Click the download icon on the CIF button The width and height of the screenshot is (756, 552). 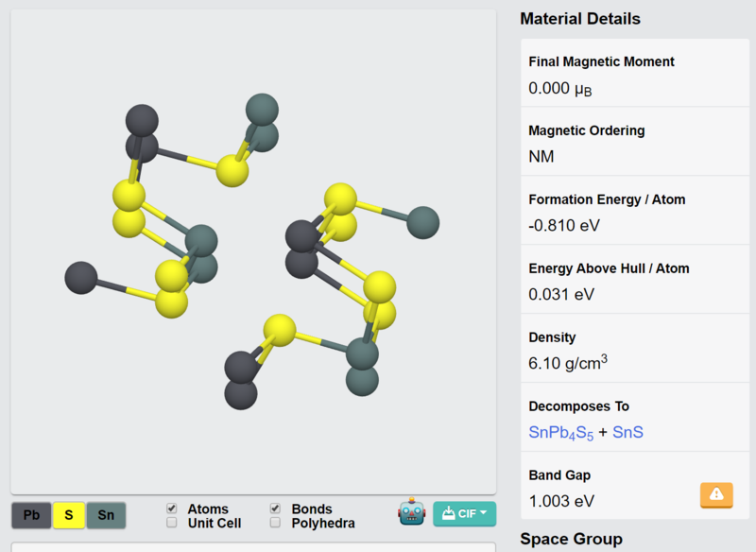448,513
